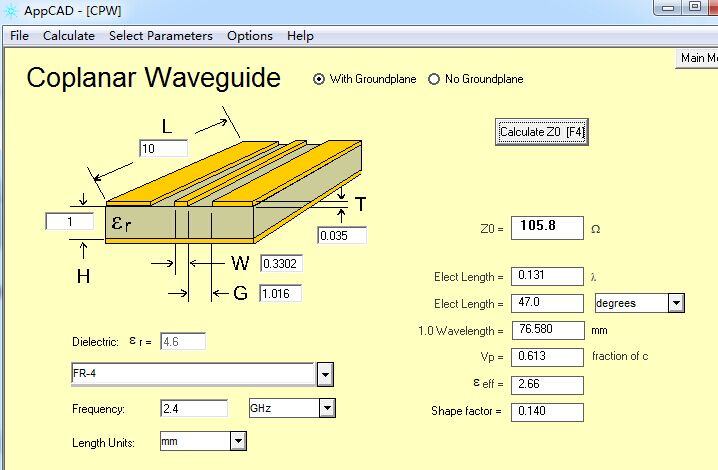Open the Length Units mm dropdown

238,441
